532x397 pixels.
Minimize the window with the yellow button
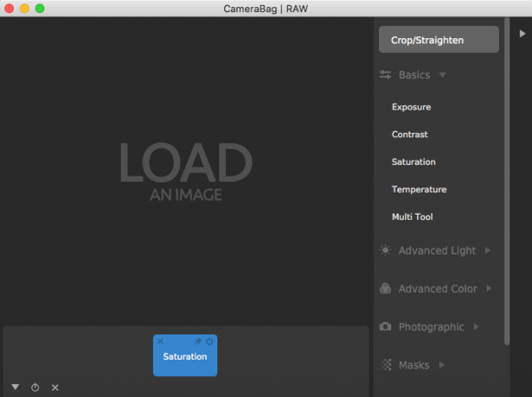point(24,8)
